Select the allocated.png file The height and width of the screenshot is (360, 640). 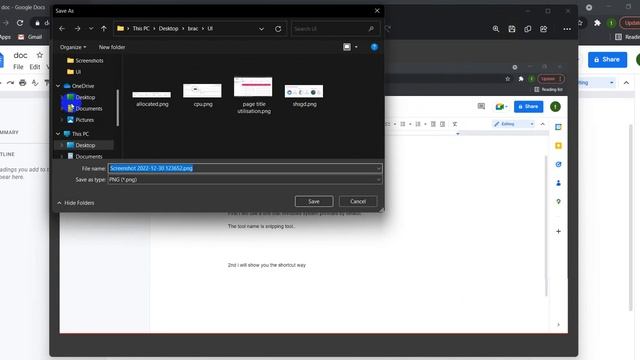tap(152, 99)
